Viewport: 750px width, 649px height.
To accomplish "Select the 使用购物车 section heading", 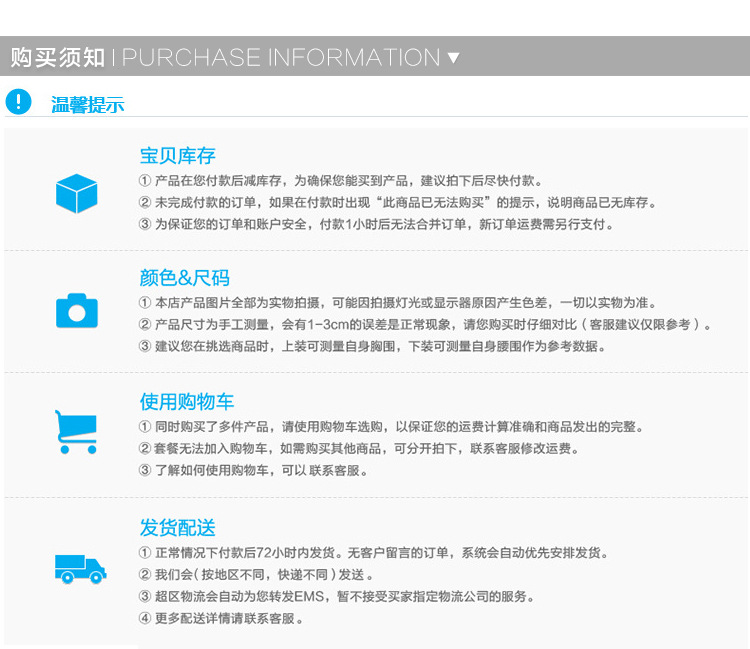I will (187, 401).
